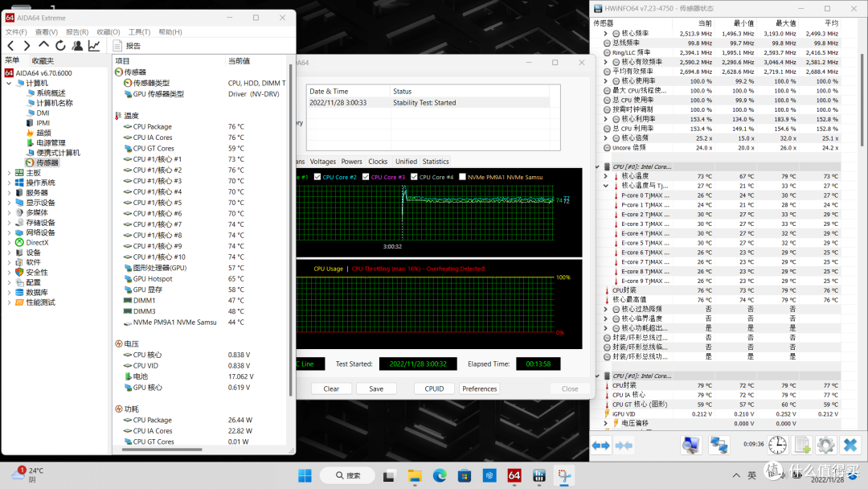The width and height of the screenshot is (868, 489).
Task: Open 工具(T) menu in AIDA64
Action: [x=139, y=32]
